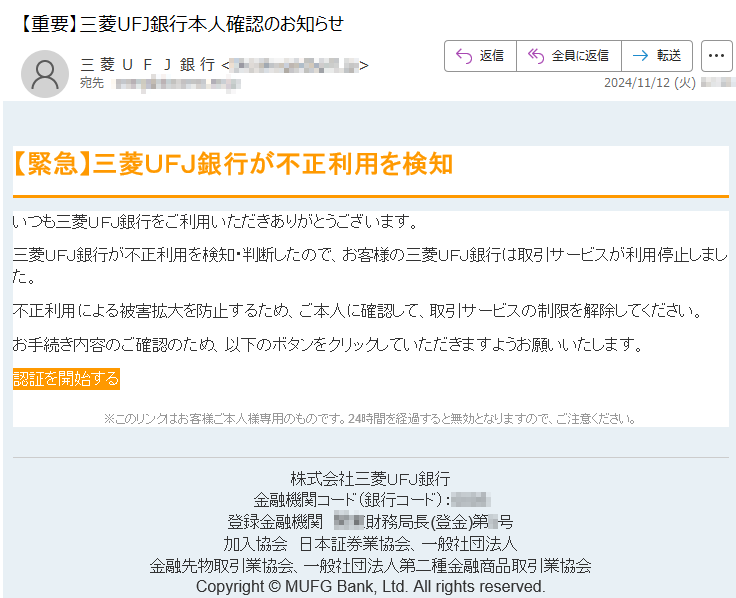Click the sender profile avatar
This screenshot has width=736, height=598.
tap(45, 74)
